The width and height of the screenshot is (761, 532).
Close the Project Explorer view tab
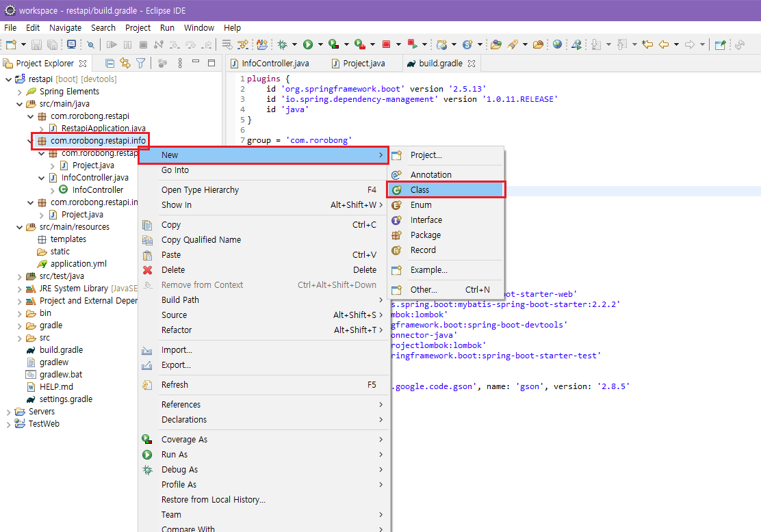83,64
